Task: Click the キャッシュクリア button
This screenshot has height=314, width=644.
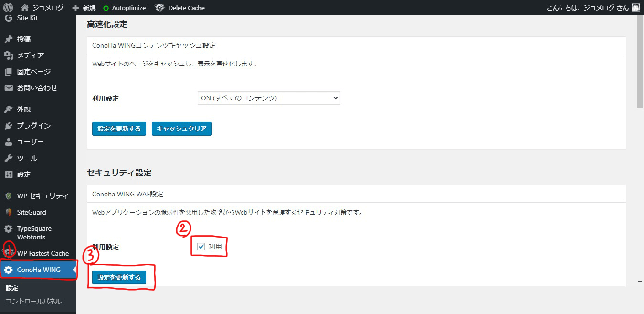Action: pyautogui.click(x=182, y=129)
